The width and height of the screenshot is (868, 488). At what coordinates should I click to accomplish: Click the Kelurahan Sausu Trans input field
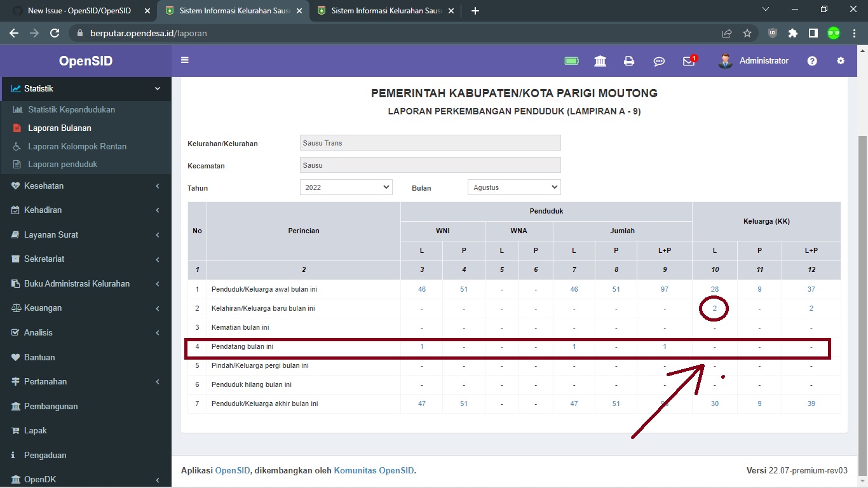pos(430,142)
